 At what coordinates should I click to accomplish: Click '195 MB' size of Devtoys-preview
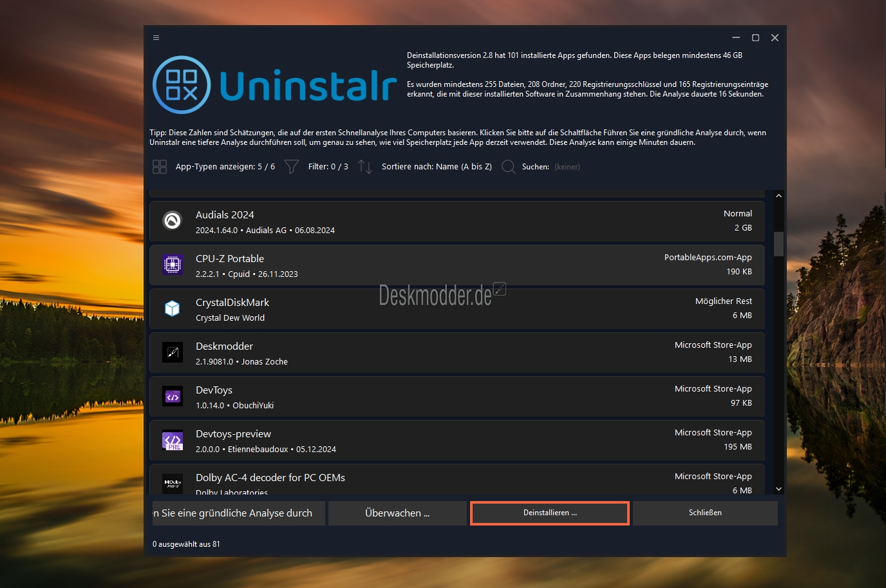coord(738,447)
